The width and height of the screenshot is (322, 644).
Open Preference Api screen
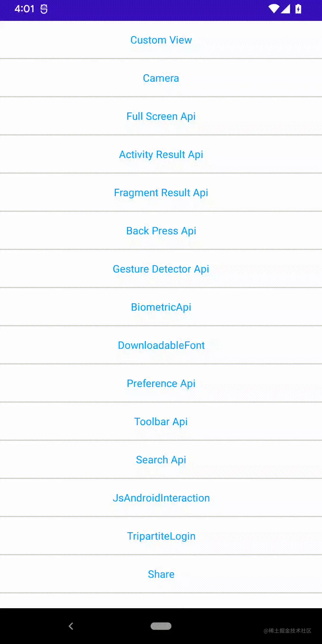point(161,383)
